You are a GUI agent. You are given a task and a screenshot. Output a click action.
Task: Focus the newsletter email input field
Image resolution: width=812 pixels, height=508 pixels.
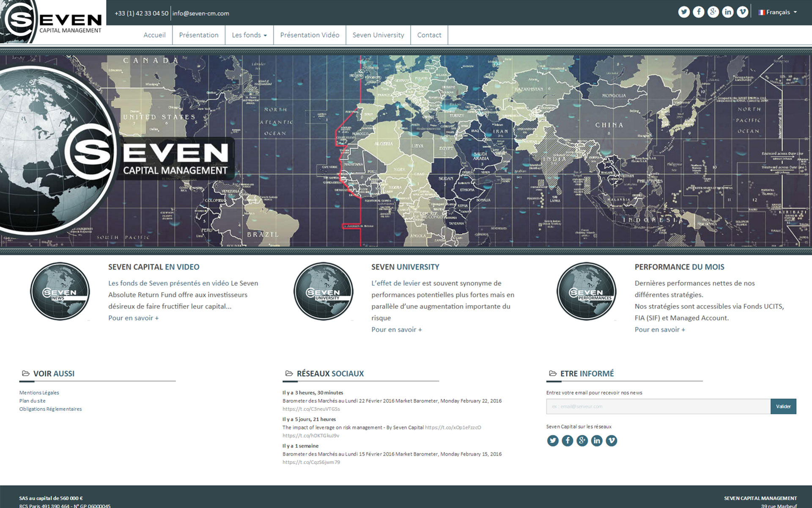pyautogui.click(x=658, y=406)
